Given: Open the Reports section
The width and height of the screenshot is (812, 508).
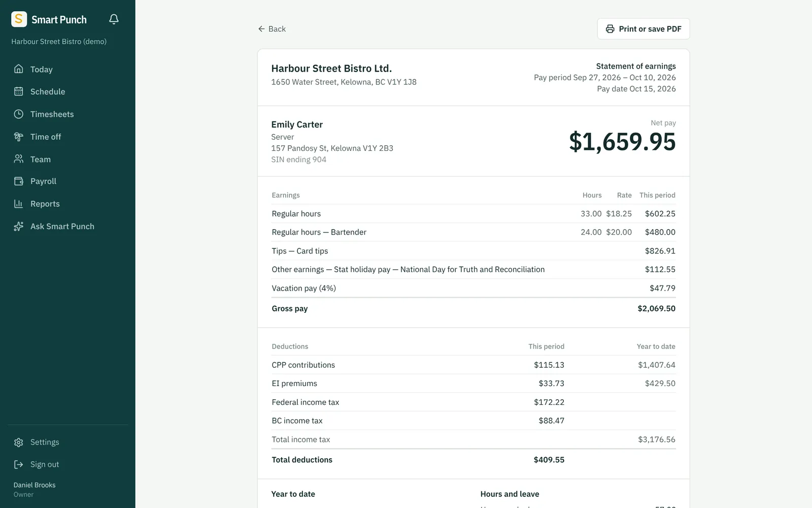Looking at the screenshot, I should (68, 204).
